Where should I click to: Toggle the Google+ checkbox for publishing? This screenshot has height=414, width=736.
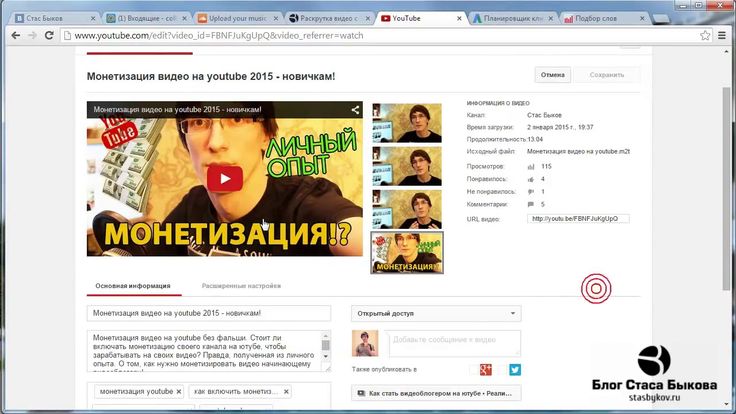pyautogui.click(x=473, y=369)
